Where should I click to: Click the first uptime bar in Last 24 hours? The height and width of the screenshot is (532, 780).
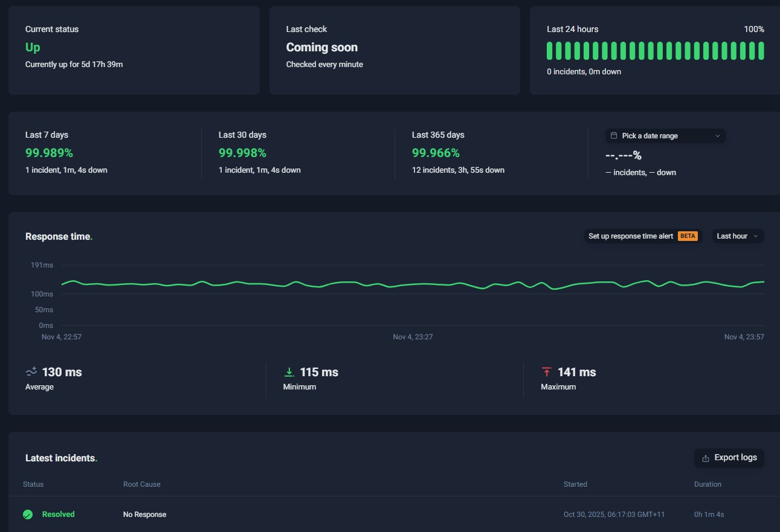pos(550,51)
